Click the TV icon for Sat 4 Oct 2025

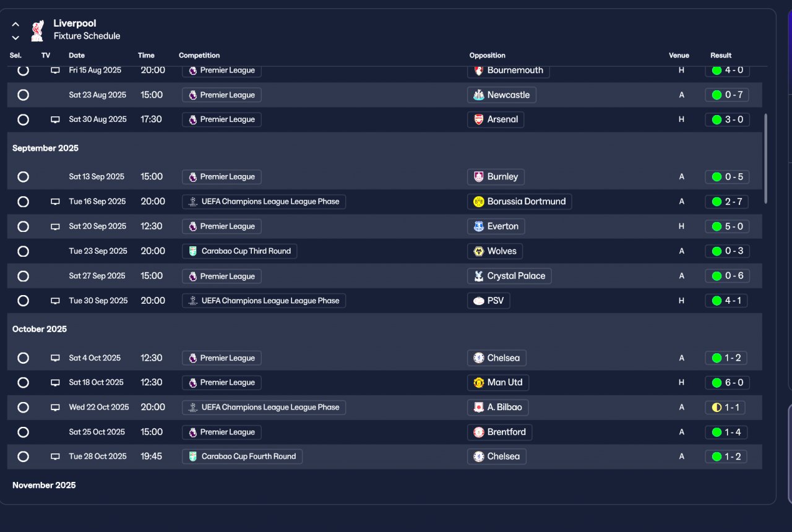[55, 358]
